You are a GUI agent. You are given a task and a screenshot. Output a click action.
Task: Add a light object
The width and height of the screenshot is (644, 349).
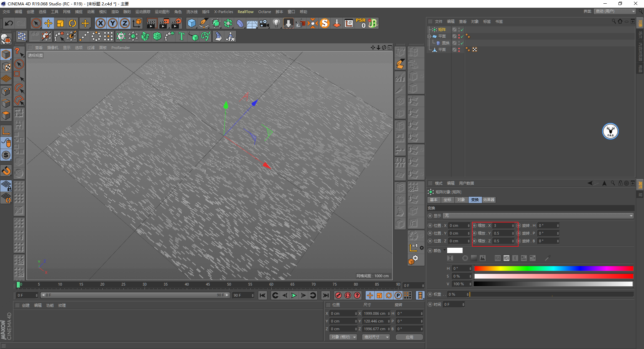click(x=276, y=23)
